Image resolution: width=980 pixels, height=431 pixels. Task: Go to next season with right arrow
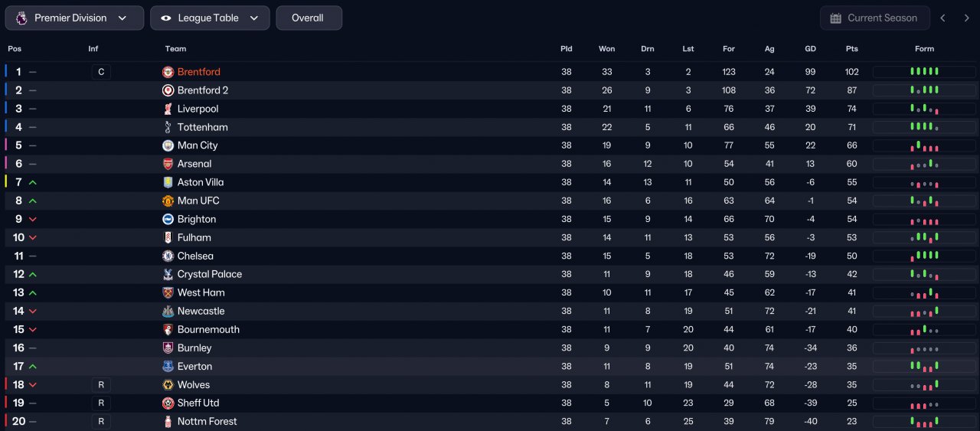pos(966,18)
